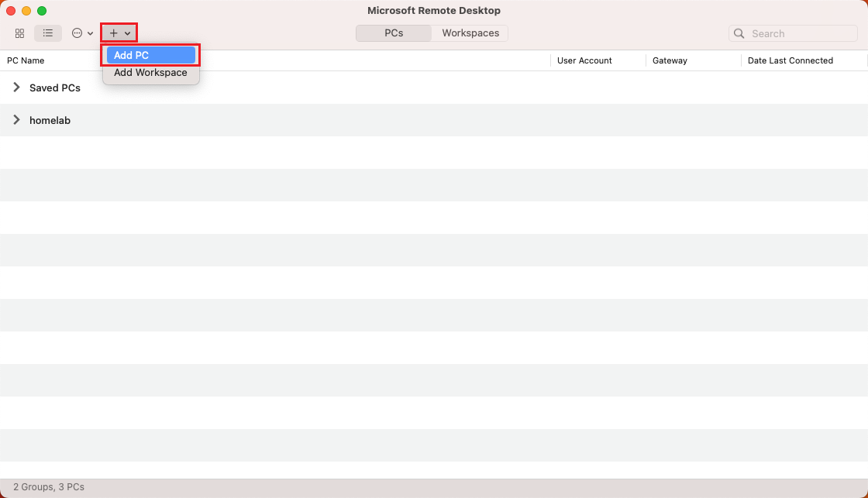Expand the Saved PCs group

click(16, 88)
